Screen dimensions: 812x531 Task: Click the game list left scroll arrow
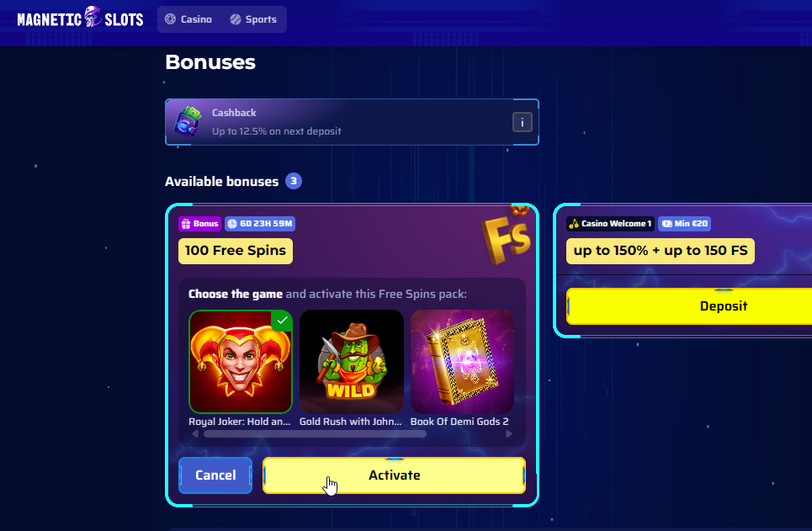tap(194, 434)
